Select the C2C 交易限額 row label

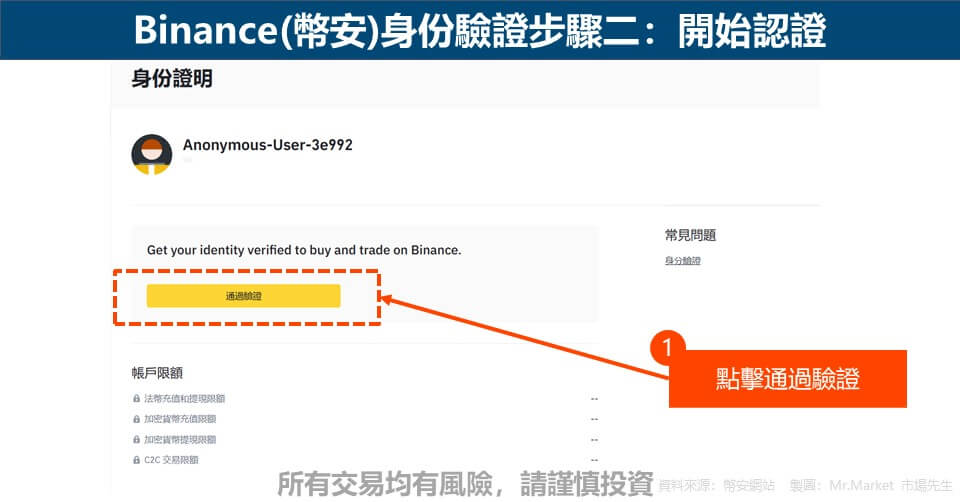[x=171, y=460]
